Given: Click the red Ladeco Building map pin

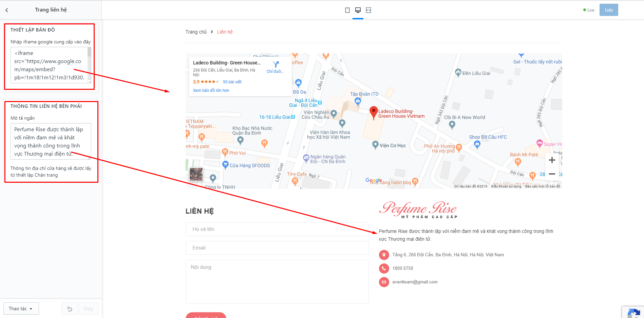Looking at the screenshot, I should [x=374, y=113].
